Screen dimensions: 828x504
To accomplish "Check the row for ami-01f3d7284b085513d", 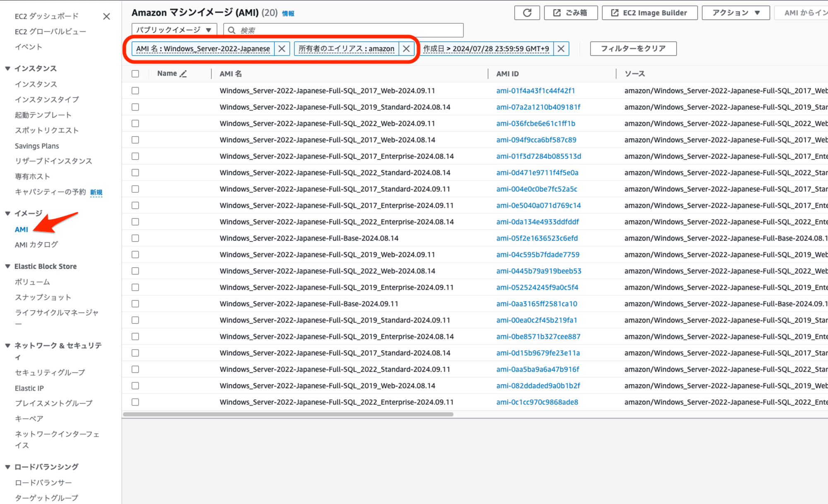I will pos(135,156).
